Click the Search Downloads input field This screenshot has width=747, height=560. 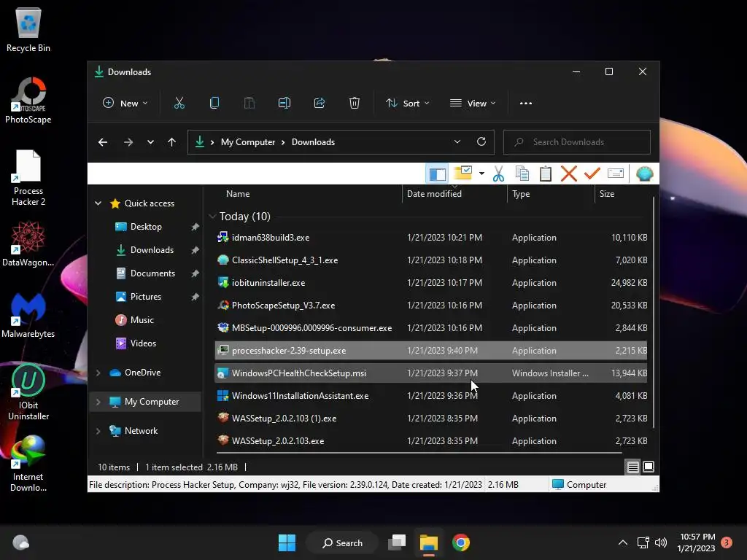[577, 142]
